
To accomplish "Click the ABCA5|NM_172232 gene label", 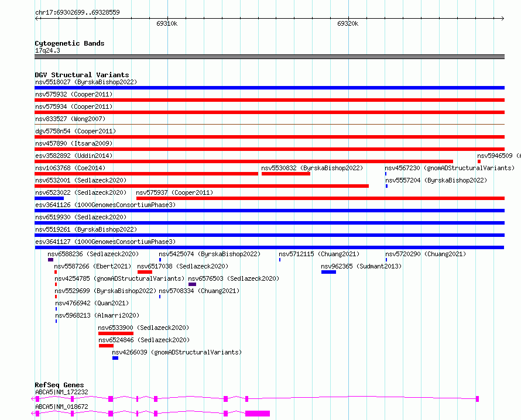I will coord(62,392).
